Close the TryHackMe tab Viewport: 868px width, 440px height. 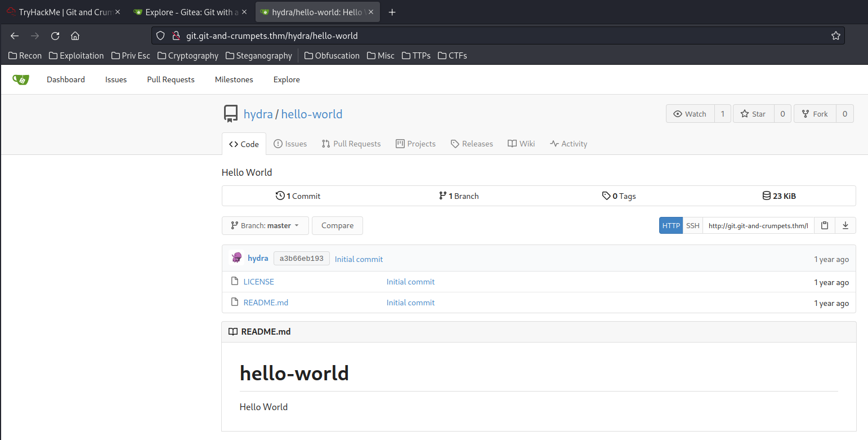point(118,12)
